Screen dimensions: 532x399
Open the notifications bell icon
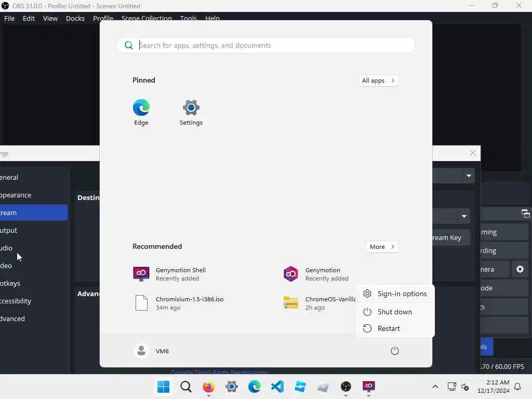[518, 387]
